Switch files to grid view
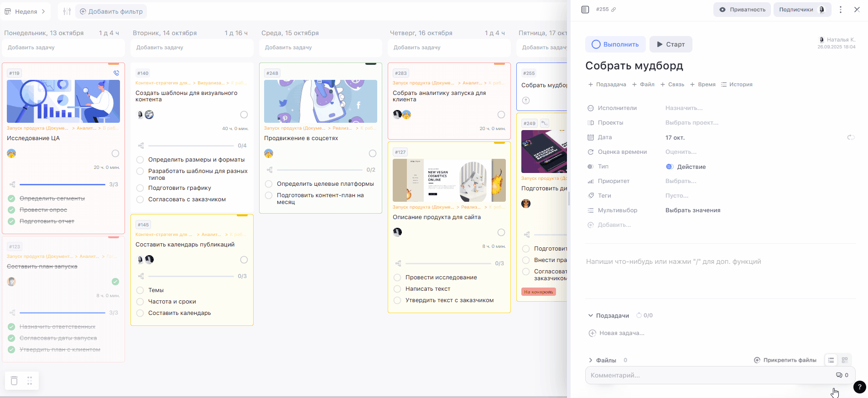 845,360
